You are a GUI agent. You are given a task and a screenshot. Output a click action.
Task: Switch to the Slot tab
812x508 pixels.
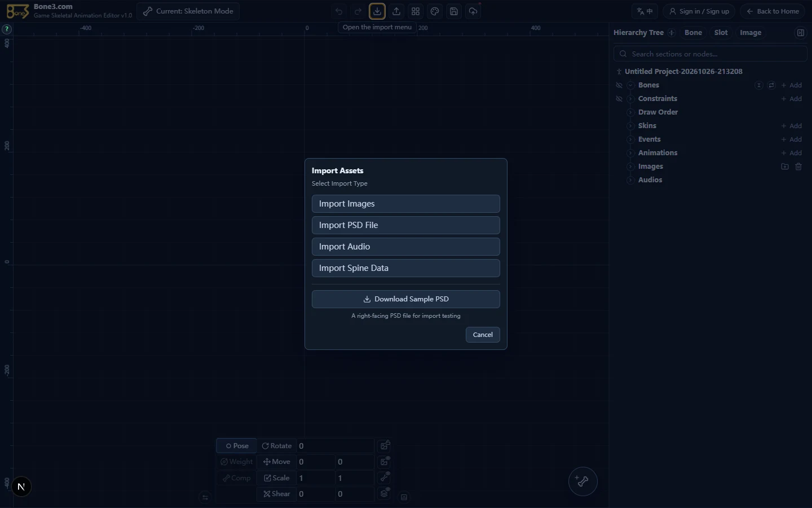[x=721, y=33]
